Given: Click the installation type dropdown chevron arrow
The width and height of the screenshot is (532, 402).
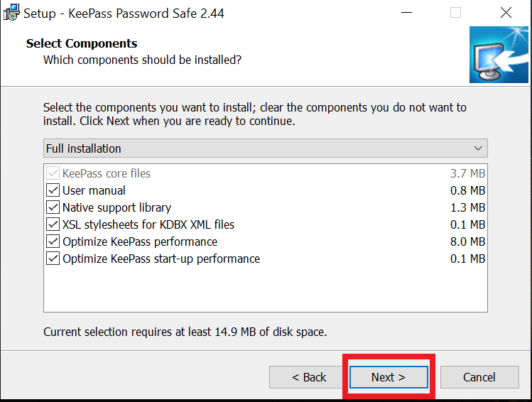Looking at the screenshot, I should 478,148.
